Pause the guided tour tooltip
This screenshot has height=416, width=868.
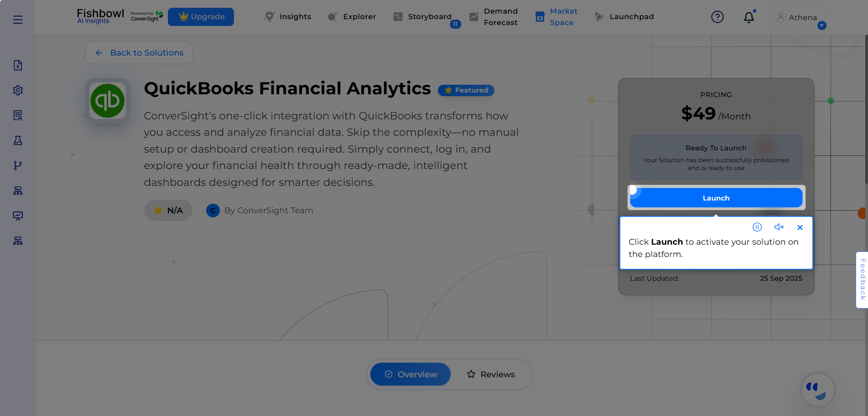pos(757,227)
